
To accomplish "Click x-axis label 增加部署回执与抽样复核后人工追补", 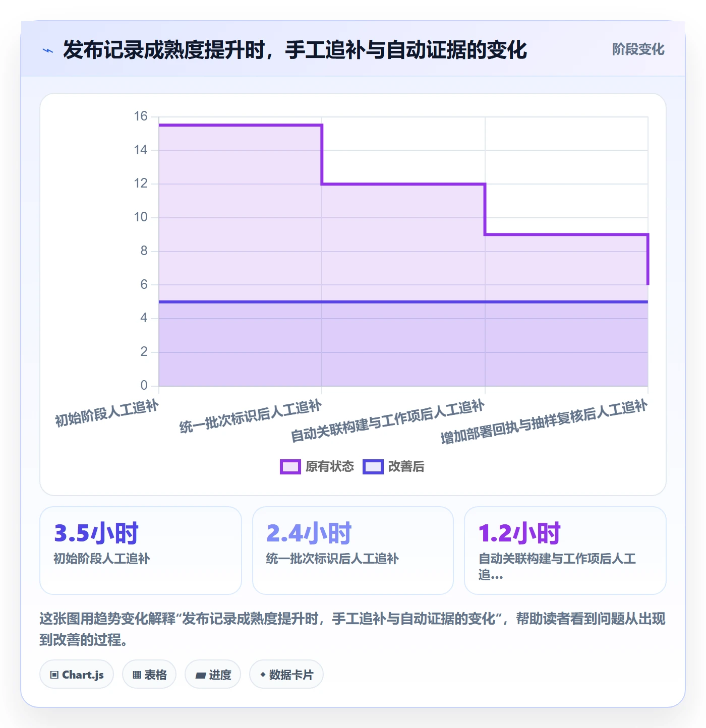I will coord(544,422).
